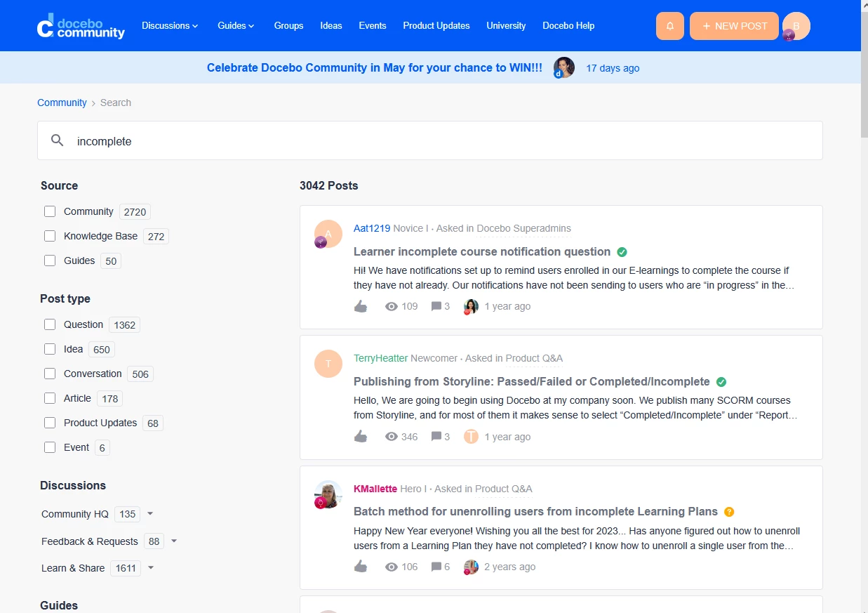Click views eye icon showing 109

tap(392, 306)
